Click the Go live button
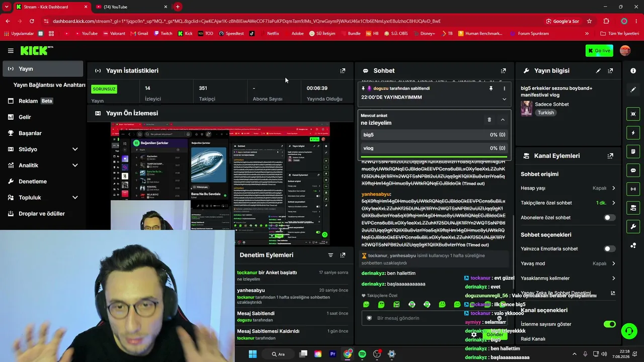 tap(599, 50)
